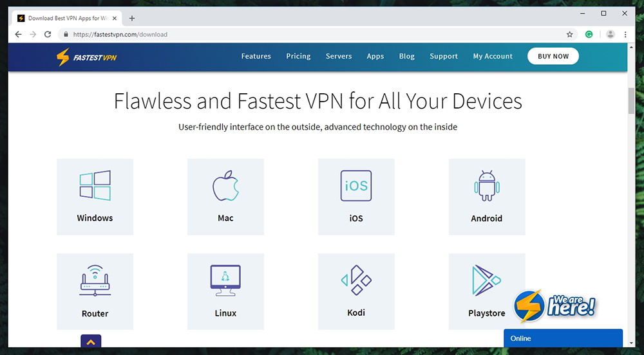The image size is (644, 355).
Task: Click the page vertical scrollbar thumb
Action: click(631, 101)
